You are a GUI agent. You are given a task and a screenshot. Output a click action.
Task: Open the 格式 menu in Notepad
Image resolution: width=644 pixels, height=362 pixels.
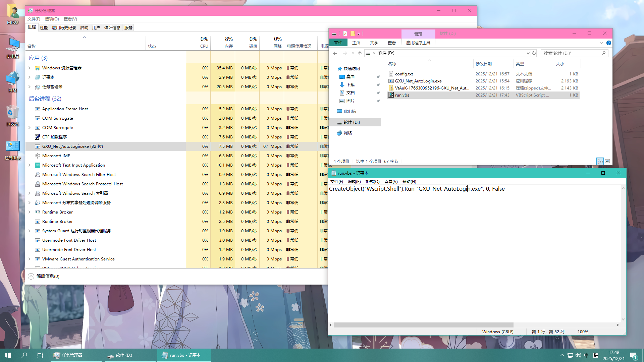372,181
